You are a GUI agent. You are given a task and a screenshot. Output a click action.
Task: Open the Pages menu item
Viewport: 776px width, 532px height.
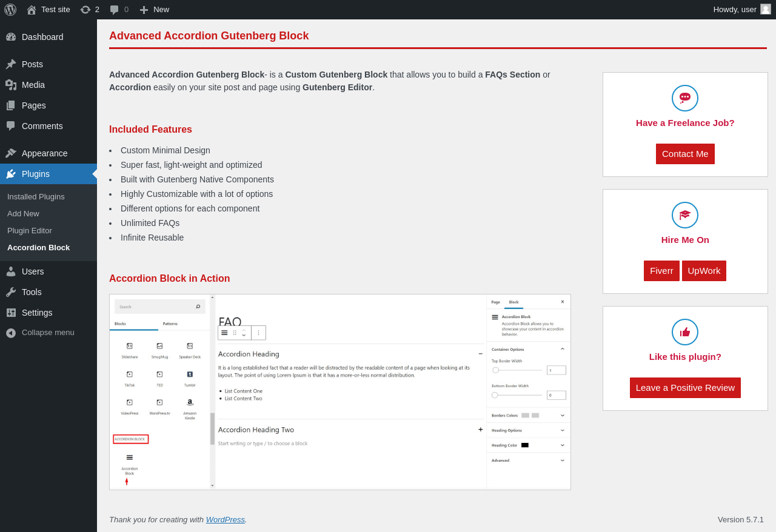click(48, 105)
